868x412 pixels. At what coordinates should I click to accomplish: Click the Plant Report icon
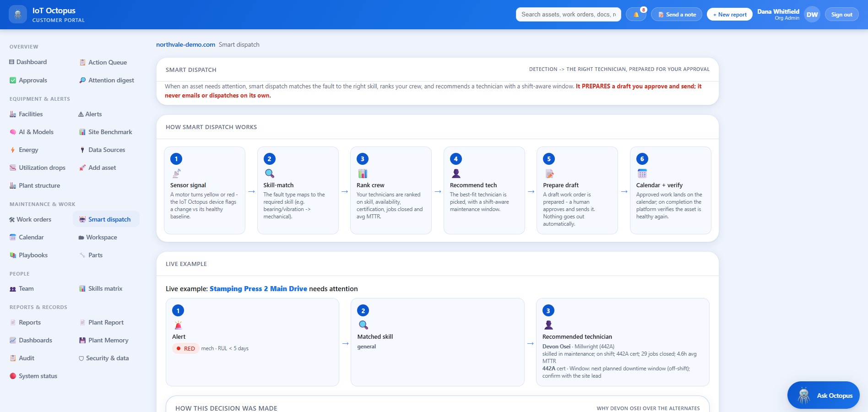tap(82, 322)
